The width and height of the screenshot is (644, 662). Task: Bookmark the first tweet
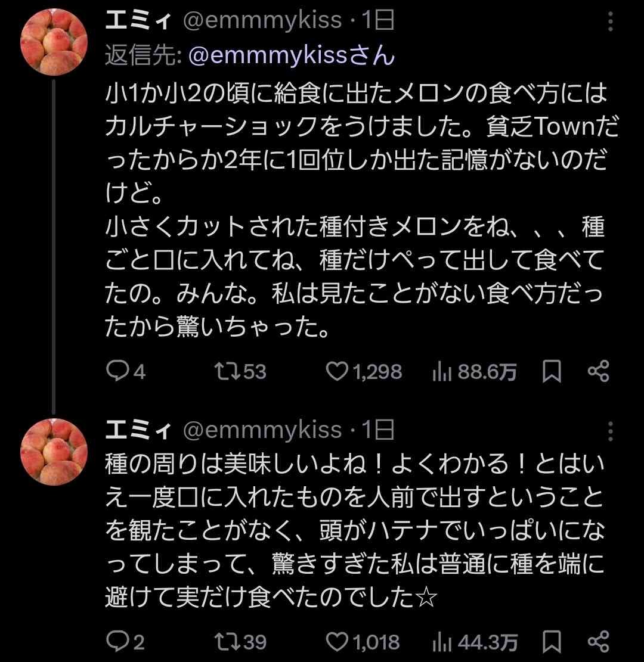[x=552, y=372]
